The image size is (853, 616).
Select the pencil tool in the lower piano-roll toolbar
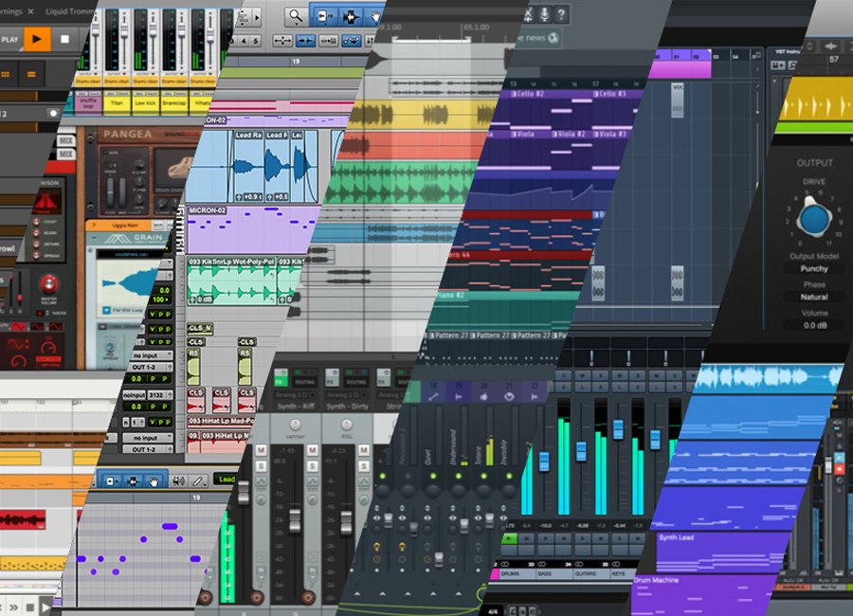198,481
